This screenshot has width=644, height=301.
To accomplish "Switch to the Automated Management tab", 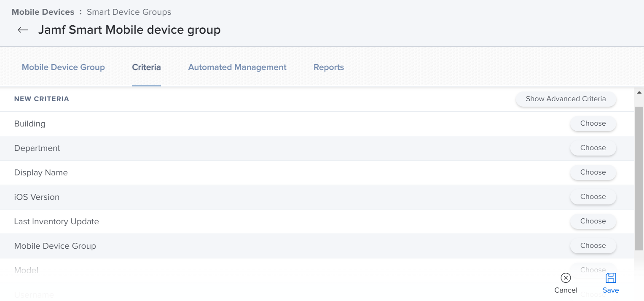I will click(x=237, y=67).
